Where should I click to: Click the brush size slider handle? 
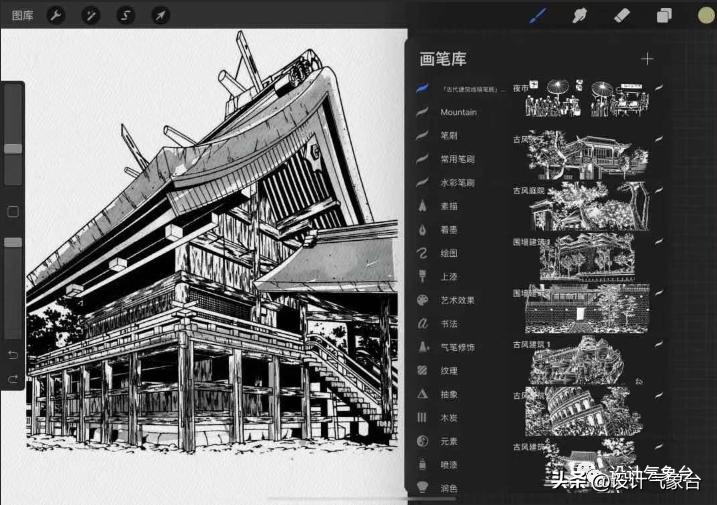(13, 149)
